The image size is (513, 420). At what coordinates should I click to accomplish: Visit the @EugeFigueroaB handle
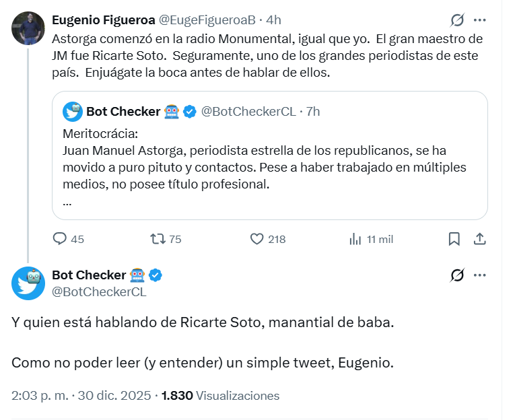tap(209, 20)
